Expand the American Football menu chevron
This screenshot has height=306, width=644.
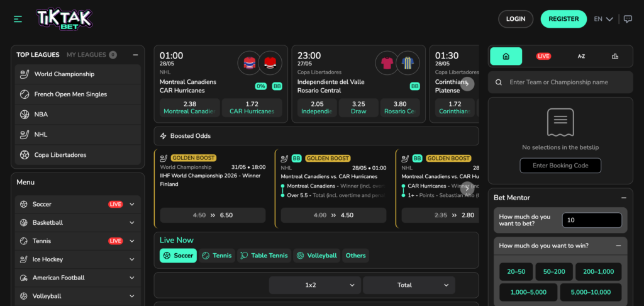click(132, 278)
